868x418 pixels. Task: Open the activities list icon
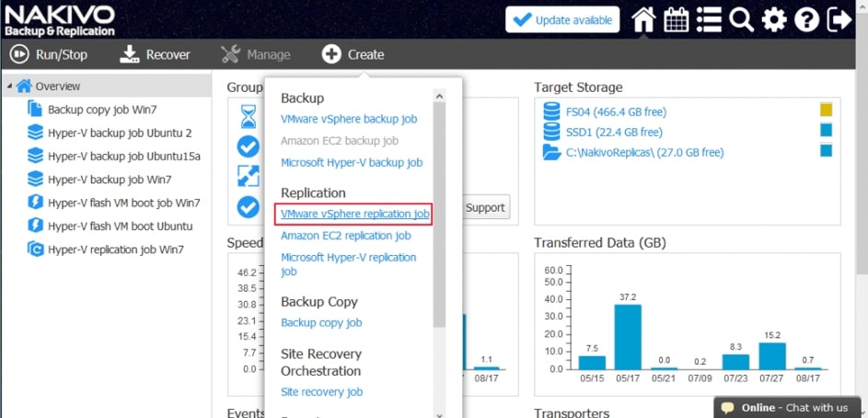708,19
